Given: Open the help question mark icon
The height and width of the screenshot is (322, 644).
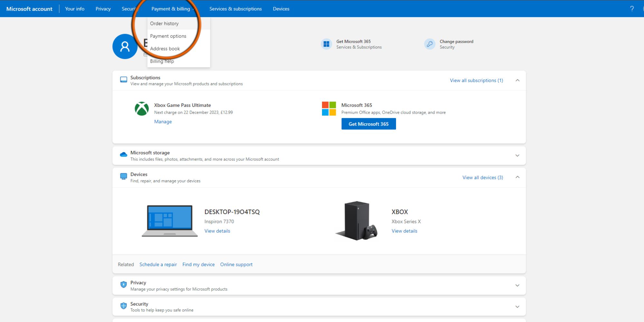Looking at the screenshot, I should tap(632, 9).
